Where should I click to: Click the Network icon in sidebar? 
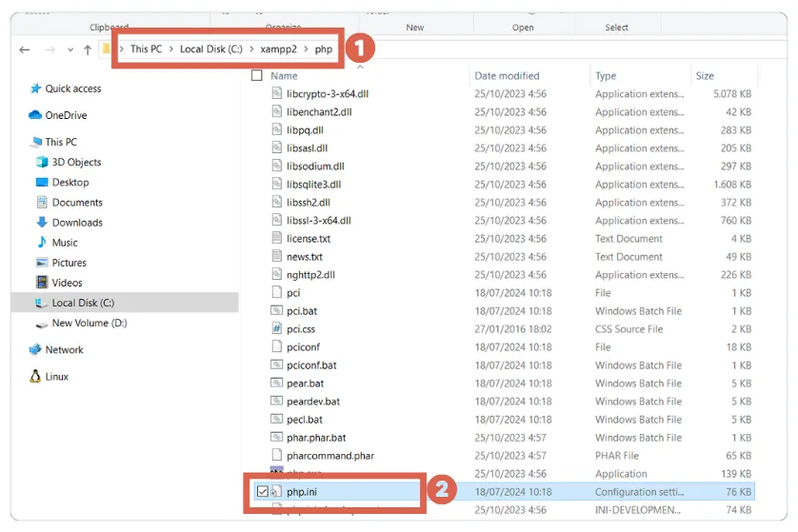[35, 349]
